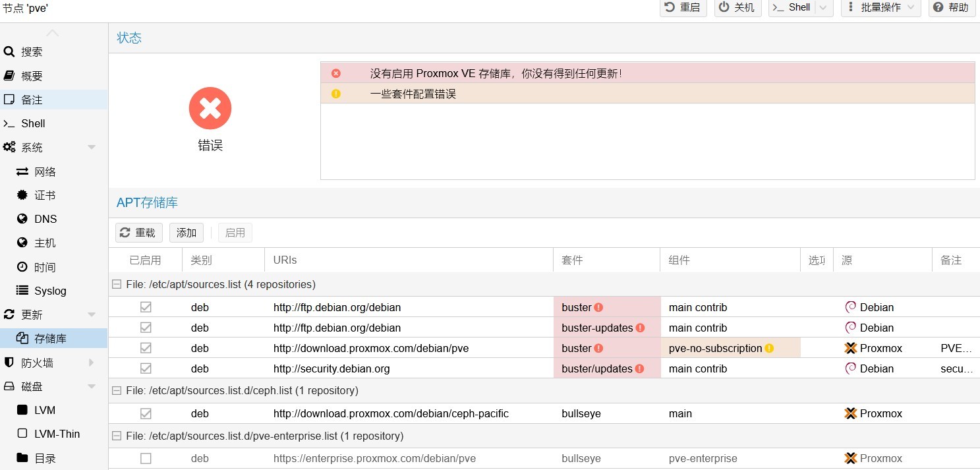Viewport: 980px width, 470px height.
Task: Select the https://enterprise.proxmox.com/debian/pve URI cell
Action: (x=374, y=458)
